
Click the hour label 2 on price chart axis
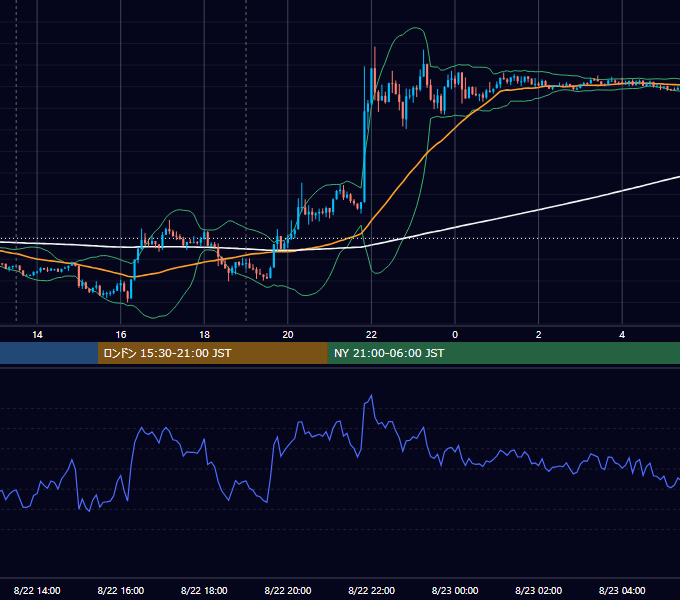pos(539,335)
